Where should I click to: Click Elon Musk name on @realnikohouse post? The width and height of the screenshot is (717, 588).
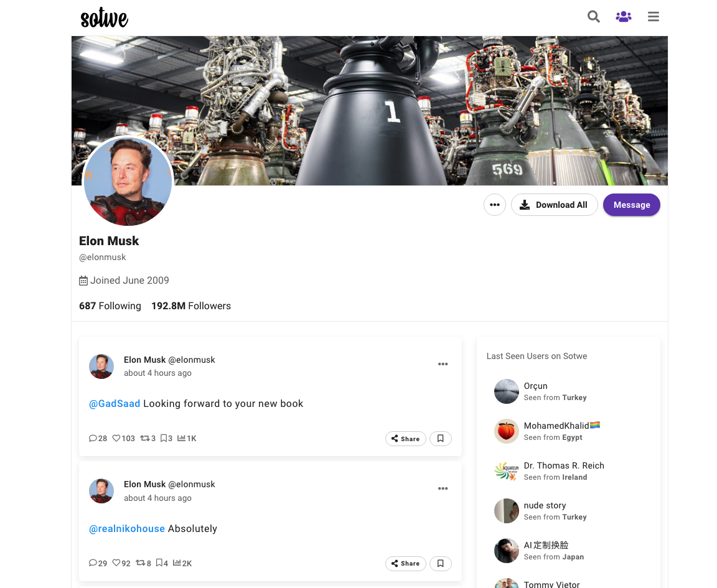click(144, 484)
